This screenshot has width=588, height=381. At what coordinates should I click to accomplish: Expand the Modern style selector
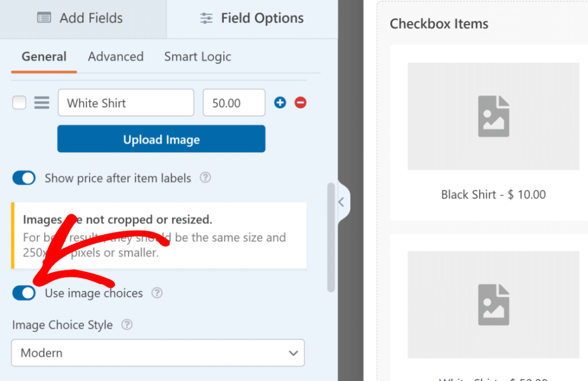[x=293, y=353]
